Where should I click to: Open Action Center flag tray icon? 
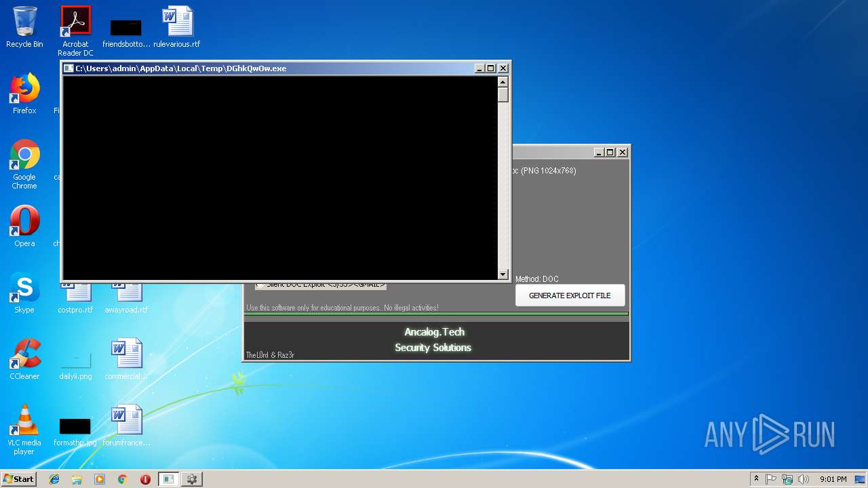point(771,479)
